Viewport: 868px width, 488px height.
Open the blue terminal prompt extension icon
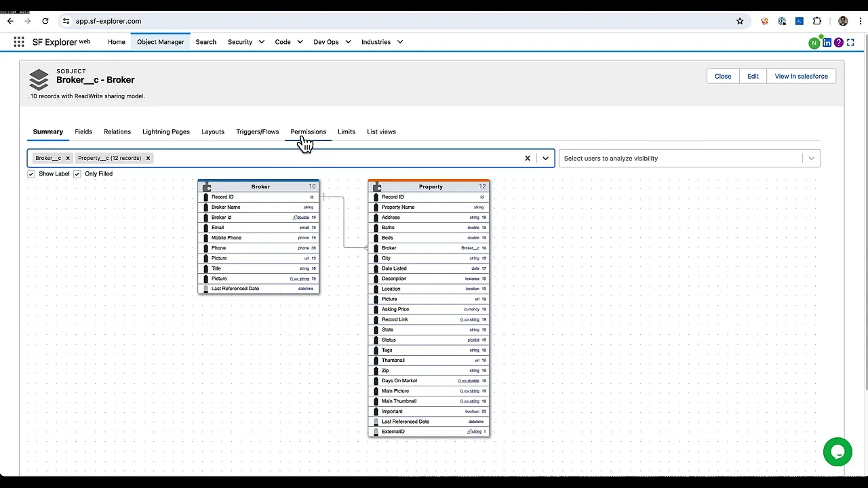tap(800, 21)
